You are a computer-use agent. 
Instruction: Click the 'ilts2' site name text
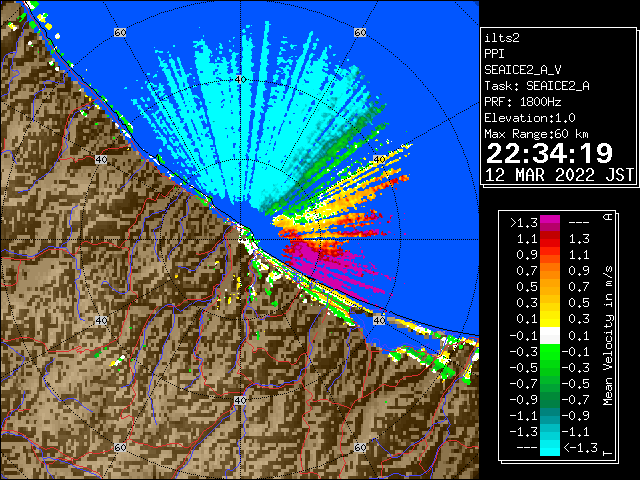(x=502, y=38)
